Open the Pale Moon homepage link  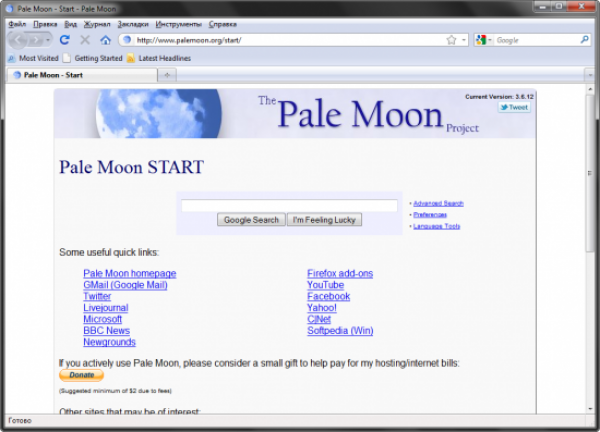click(130, 273)
